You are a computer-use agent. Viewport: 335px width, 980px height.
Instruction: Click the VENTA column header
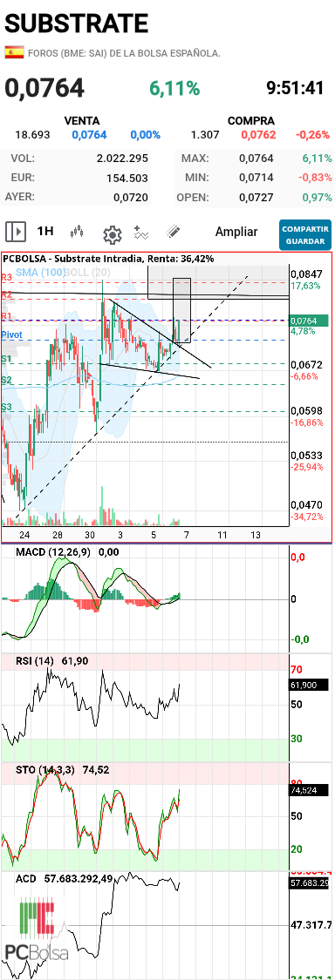pyautogui.click(x=82, y=120)
